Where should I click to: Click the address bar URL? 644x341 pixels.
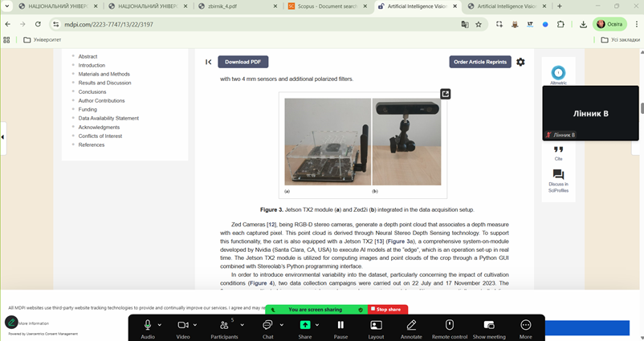pos(108,25)
